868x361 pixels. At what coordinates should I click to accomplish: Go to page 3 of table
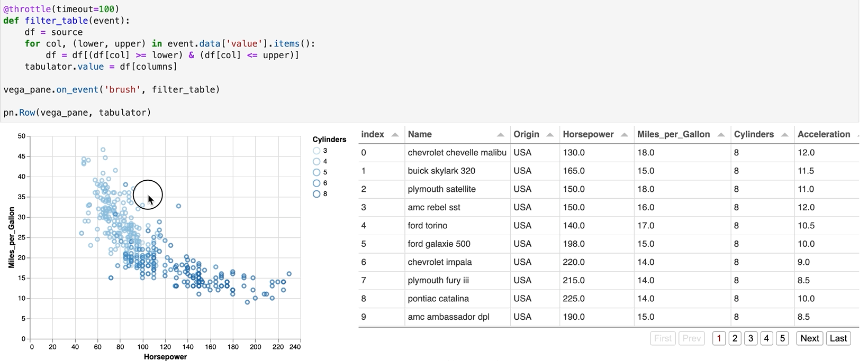pyautogui.click(x=751, y=338)
